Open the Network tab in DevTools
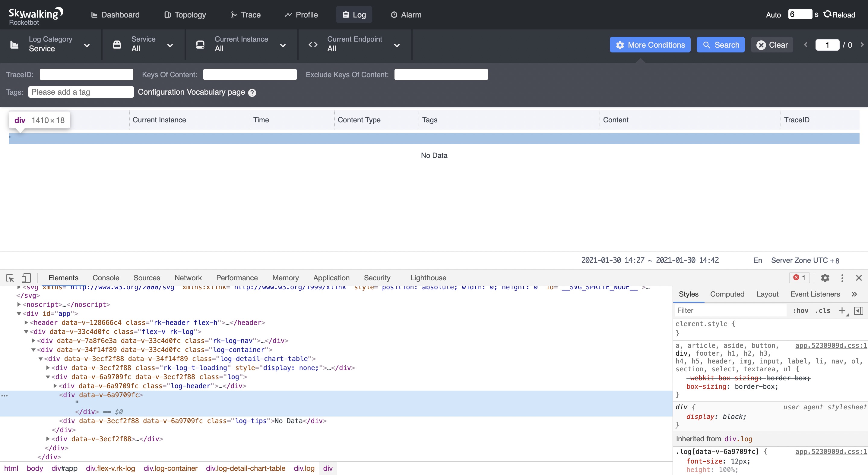This screenshot has height=475, width=868. [x=188, y=278]
